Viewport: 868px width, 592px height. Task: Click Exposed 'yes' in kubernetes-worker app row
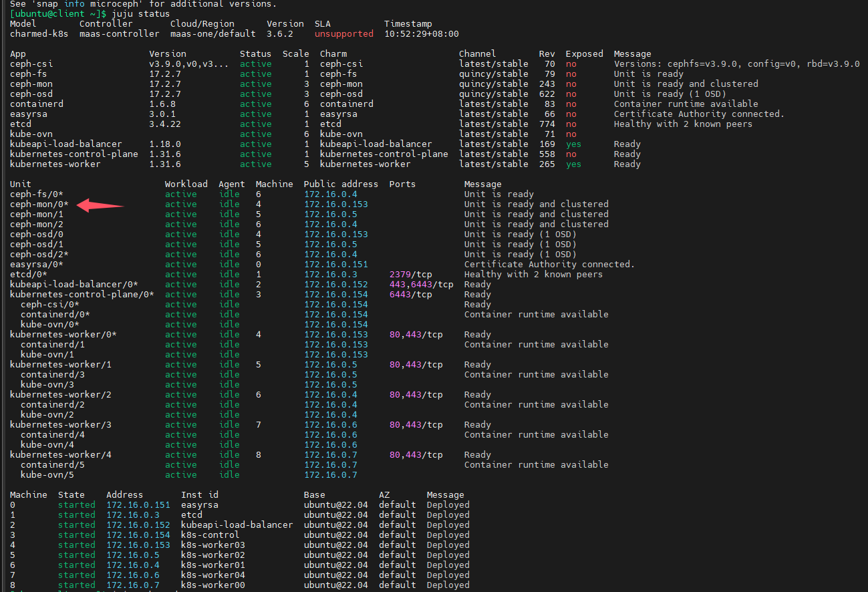pos(574,164)
